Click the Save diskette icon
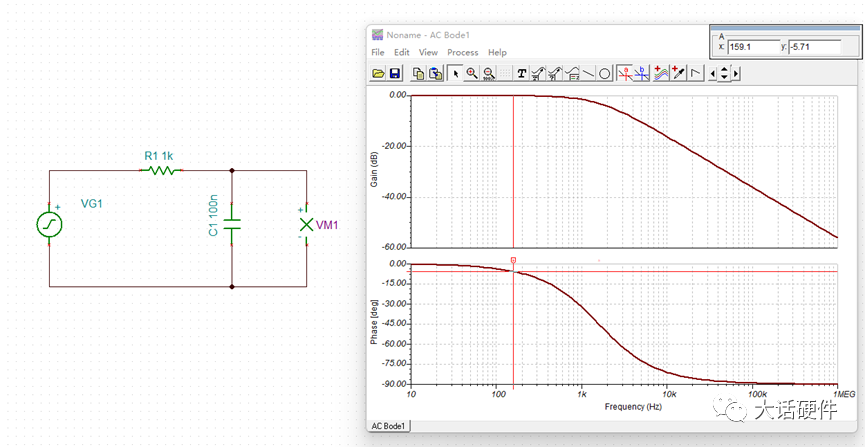Image resolution: width=865 pixels, height=447 pixels. pyautogui.click(x=395, y=73)
